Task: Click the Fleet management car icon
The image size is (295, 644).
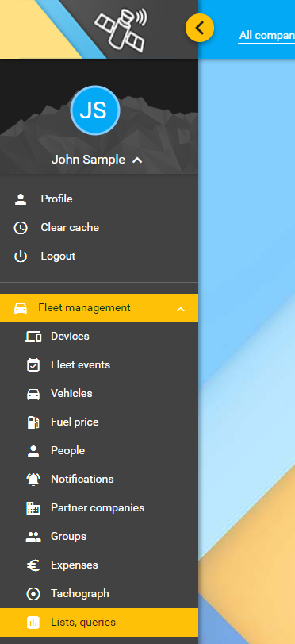Action: tap(21, 308)
